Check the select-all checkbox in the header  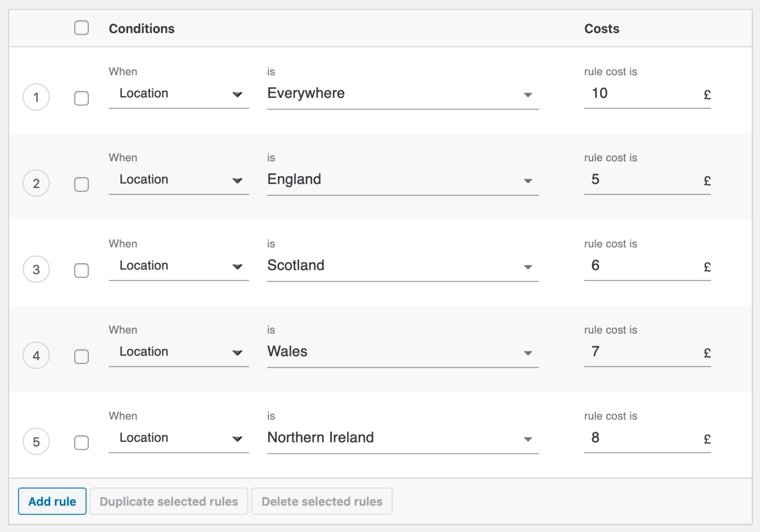click(x=82, y=28)
